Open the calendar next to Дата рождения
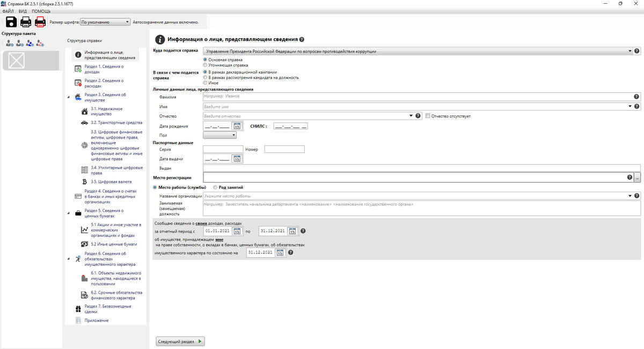 pyautogui.click(x=237, y=126)
